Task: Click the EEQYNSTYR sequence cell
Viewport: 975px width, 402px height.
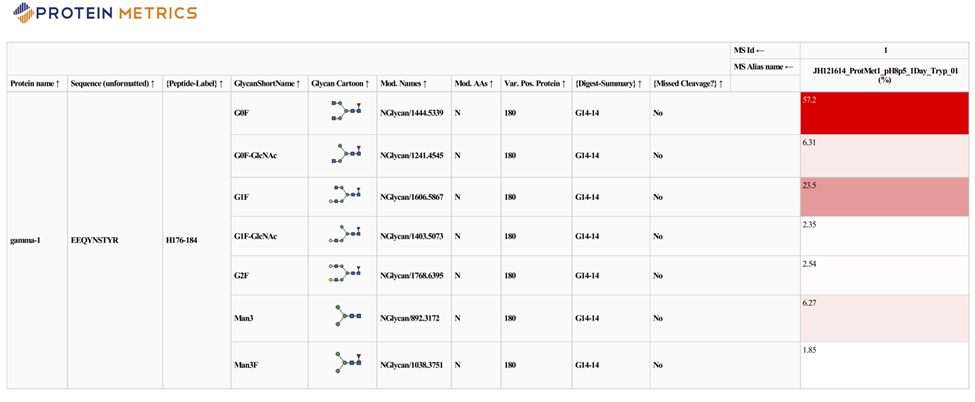Action: 95,240
